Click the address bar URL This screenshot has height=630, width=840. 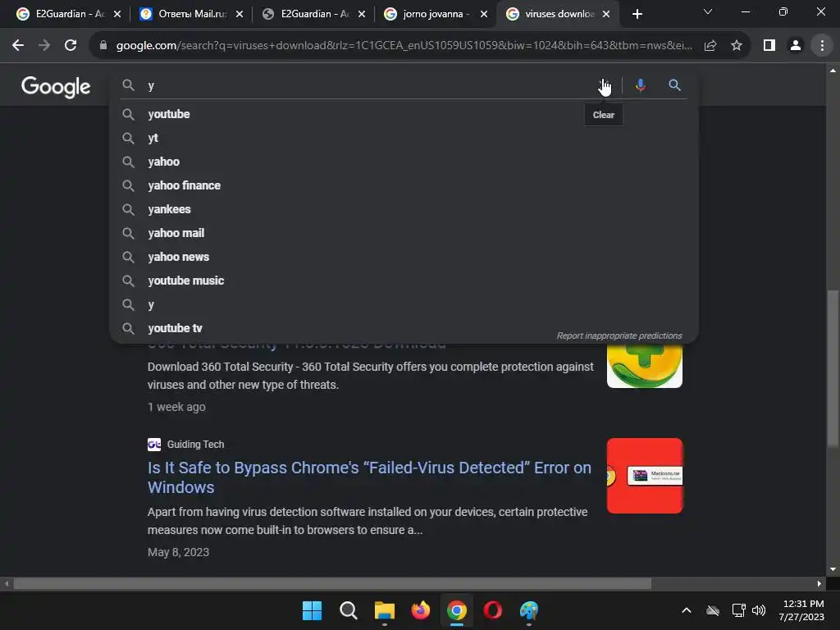pyautogui.click(x=404, y=46)
